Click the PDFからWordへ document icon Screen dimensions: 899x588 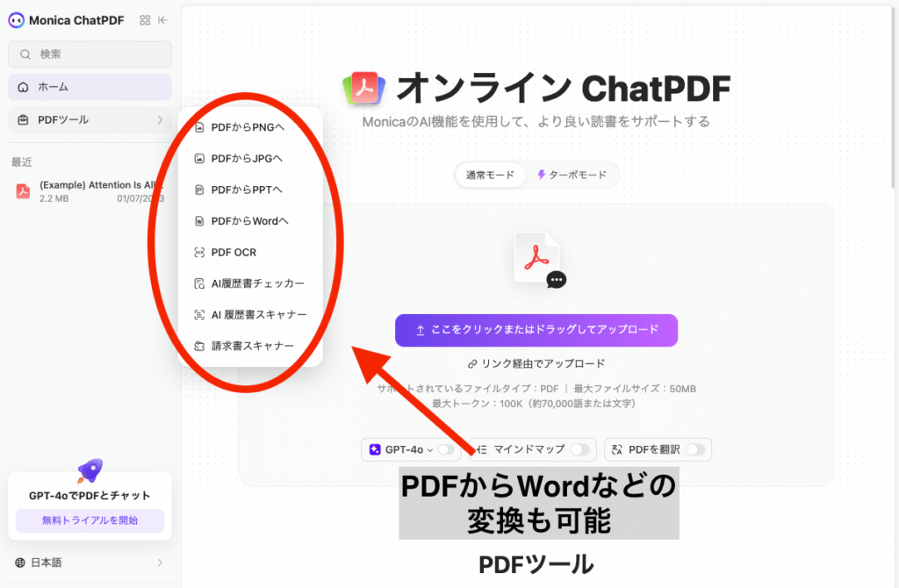coord(199,221)
